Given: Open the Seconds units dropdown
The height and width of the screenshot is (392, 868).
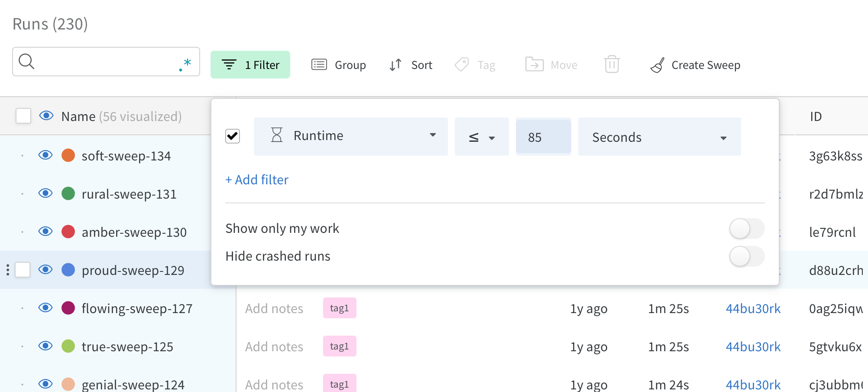Looking at the screenshot, I should [x=723, y=137].
